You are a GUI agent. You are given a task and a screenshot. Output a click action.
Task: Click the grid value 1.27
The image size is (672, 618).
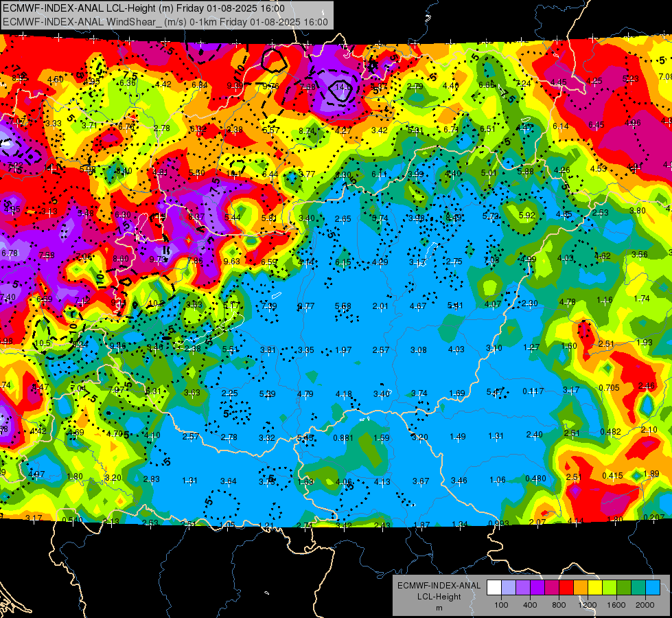(x=531, y=347)
